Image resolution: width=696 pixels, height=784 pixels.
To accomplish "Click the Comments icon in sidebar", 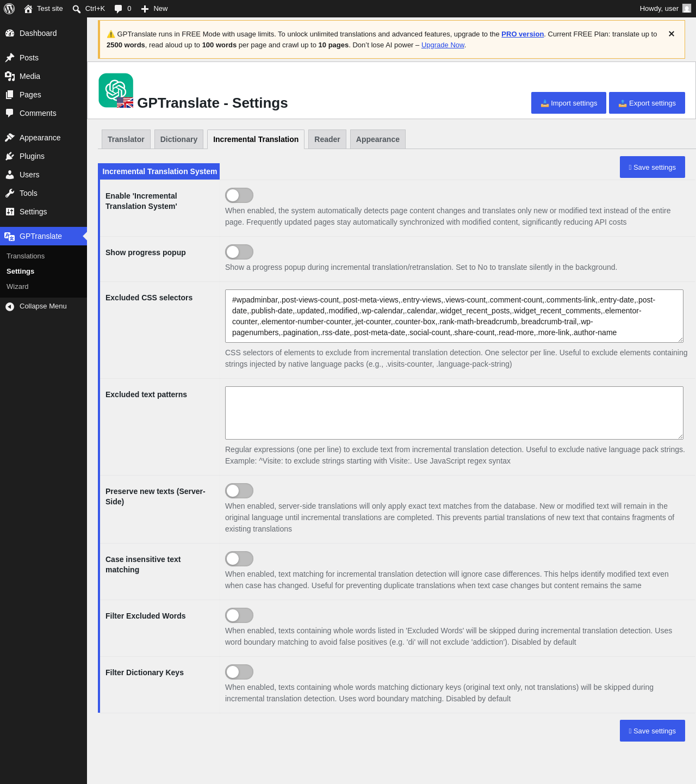I will click(x=10, y=113).
